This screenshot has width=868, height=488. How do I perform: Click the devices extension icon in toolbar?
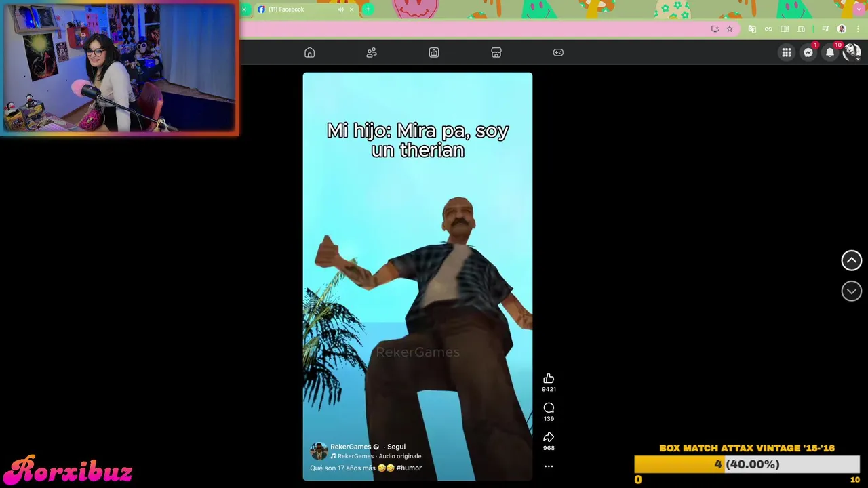tap(801, 29)
